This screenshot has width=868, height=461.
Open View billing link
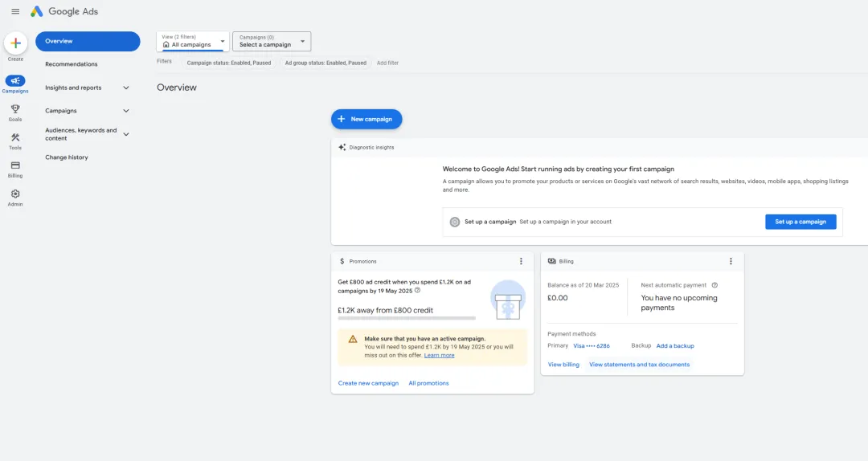pos(563,365)
